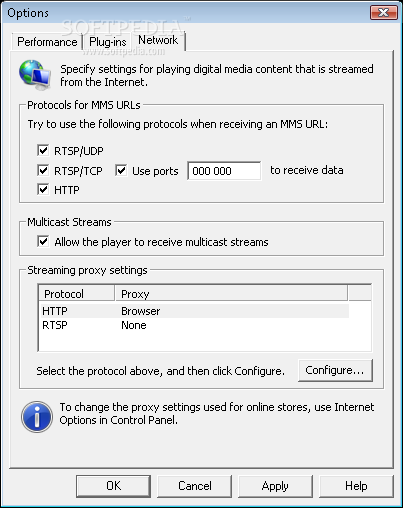Image resolution: width=403 pixels, height=508 pixels.
Task: Toggle the RTSP/TCP protocol checkbox
Action: pos(43,170)
